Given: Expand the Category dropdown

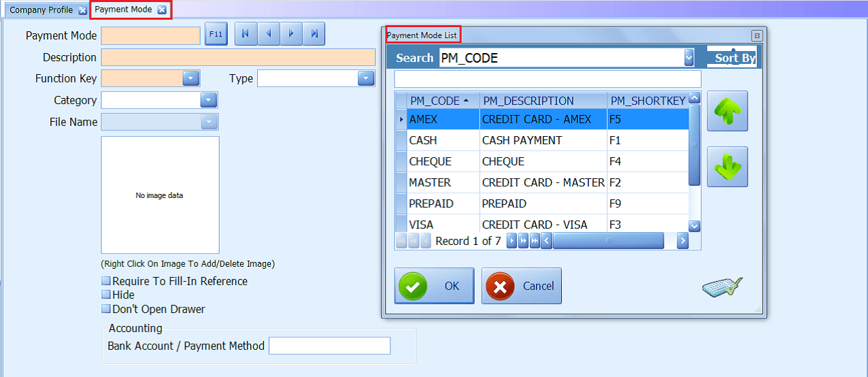Looking at the screenshot, I should click(209, 100).
